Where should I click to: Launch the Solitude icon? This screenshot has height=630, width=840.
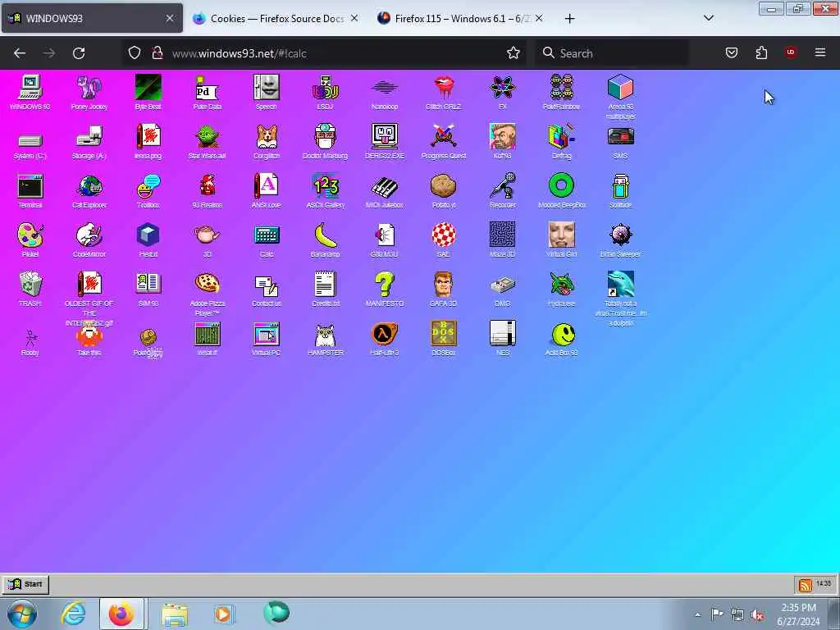620,186
